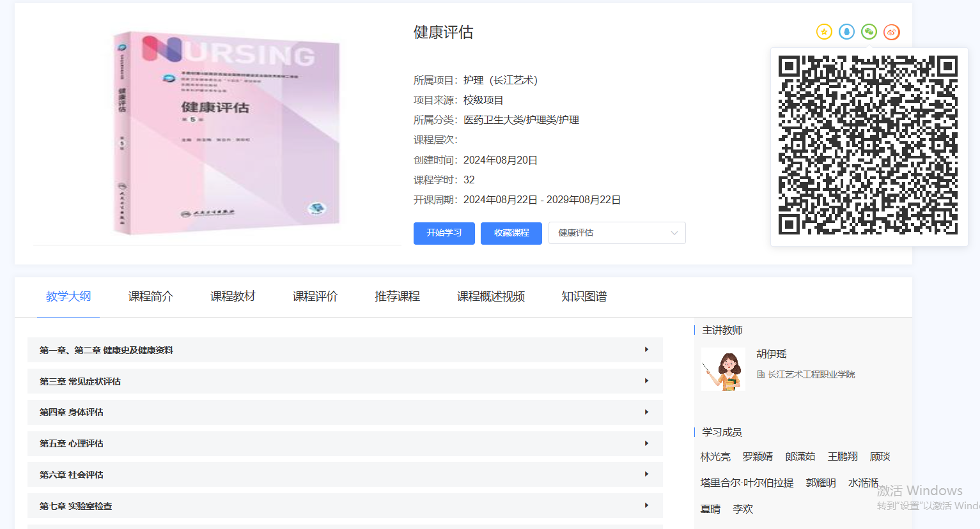Click the building icon beside 长江艺术工程职业学院
This screenshot has width=980, height=529.
(x=761, y=374)
